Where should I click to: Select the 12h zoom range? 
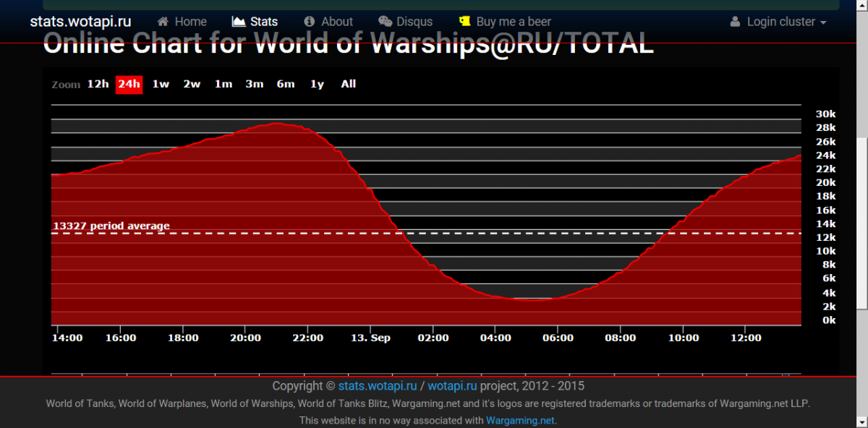click(98, 84)
